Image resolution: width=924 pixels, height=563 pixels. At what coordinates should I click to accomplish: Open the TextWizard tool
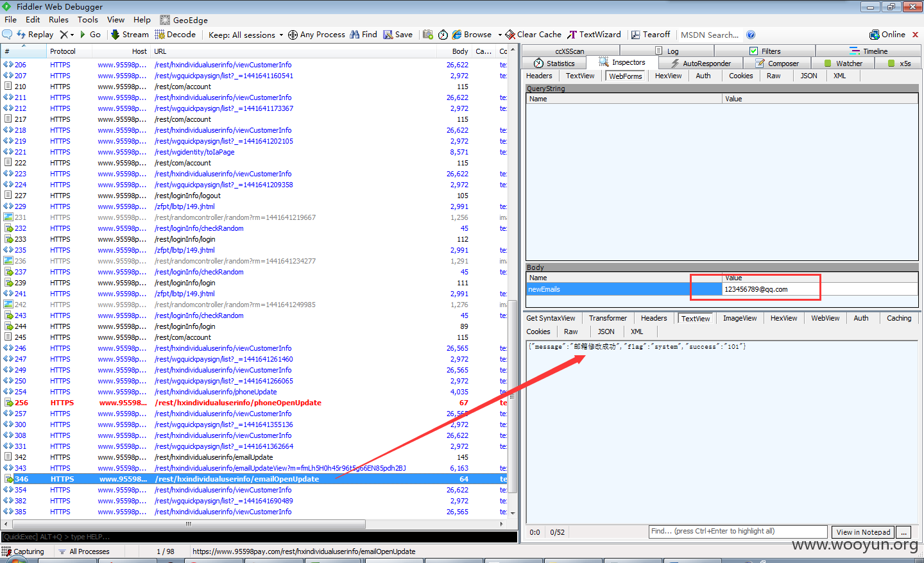[594, 35]
